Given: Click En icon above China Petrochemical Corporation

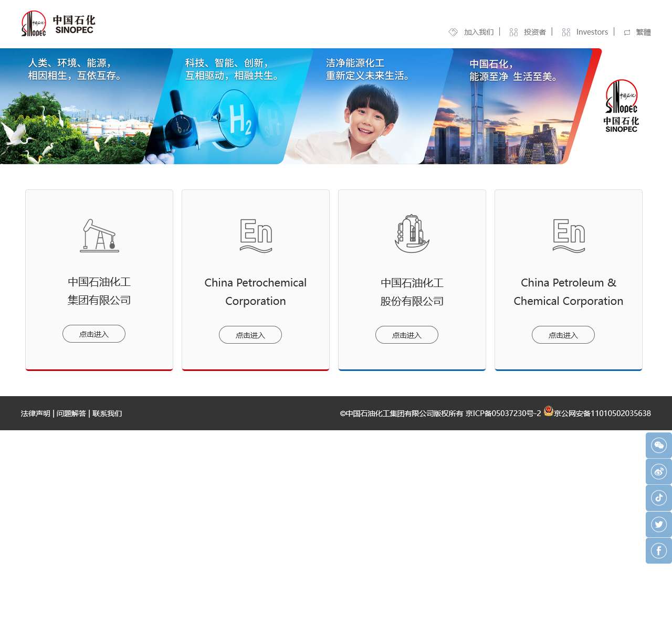Looking at the screenshot, I should [256, 236].
